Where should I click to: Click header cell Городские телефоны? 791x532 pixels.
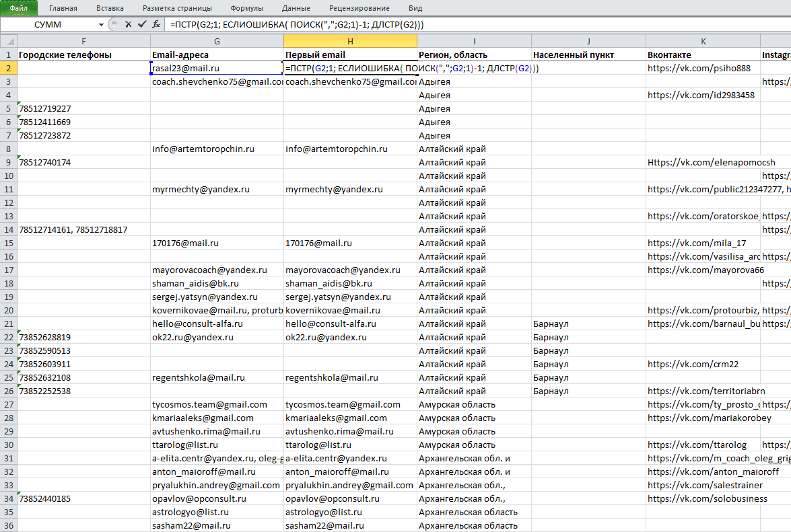pyautogui.click(x=83, y=55)
